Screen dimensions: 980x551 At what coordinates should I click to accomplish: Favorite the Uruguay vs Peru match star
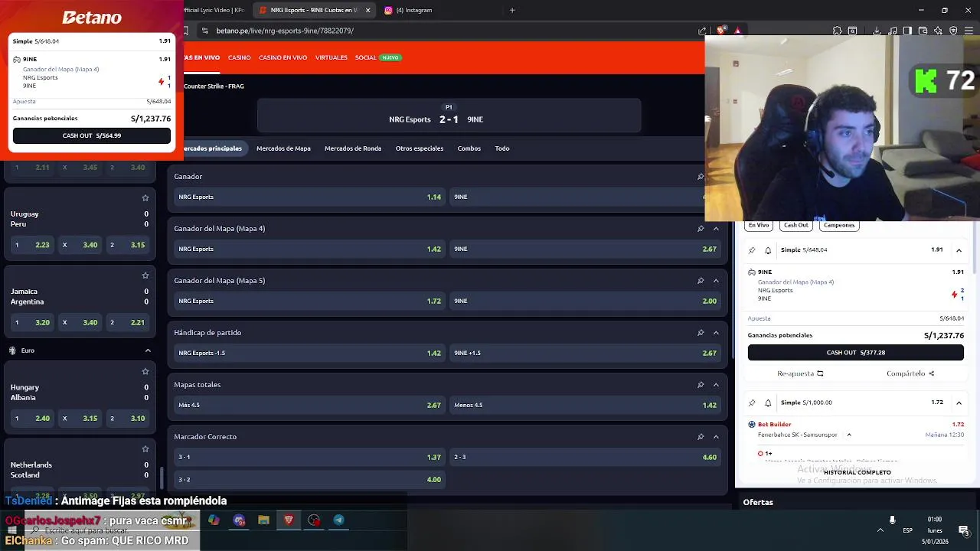pos(145,198)
